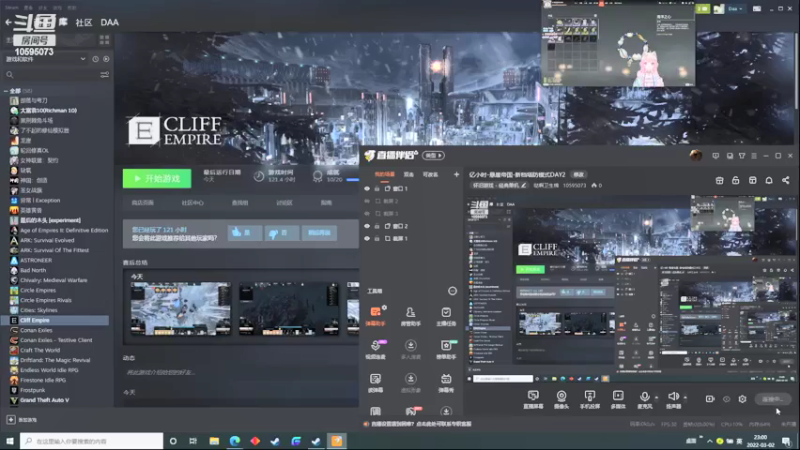Expand speaker options arrow
This screenshot has height=450, width=800.
[685, 397]
